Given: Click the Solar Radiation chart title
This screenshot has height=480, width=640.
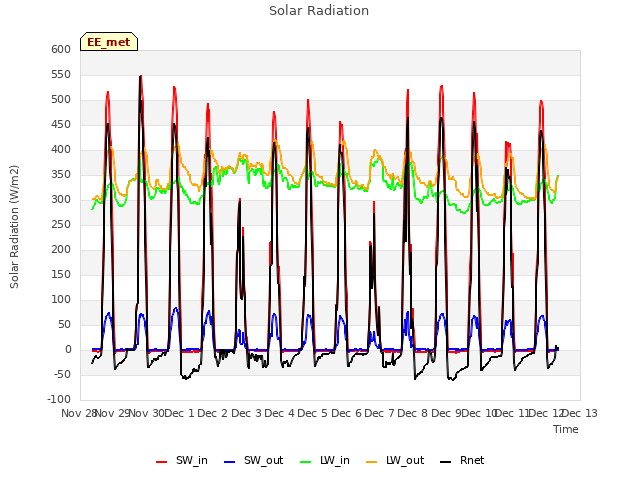Looking at the screenshot, I should [x=319, y=11].
